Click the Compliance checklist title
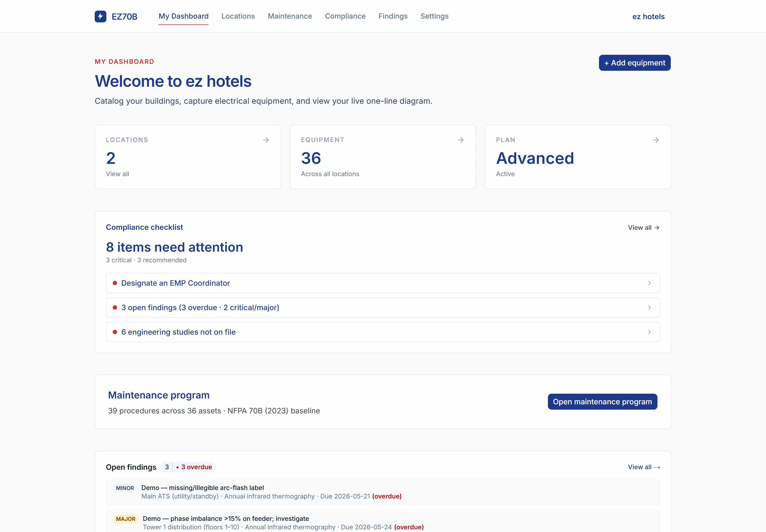 [144, 227]
